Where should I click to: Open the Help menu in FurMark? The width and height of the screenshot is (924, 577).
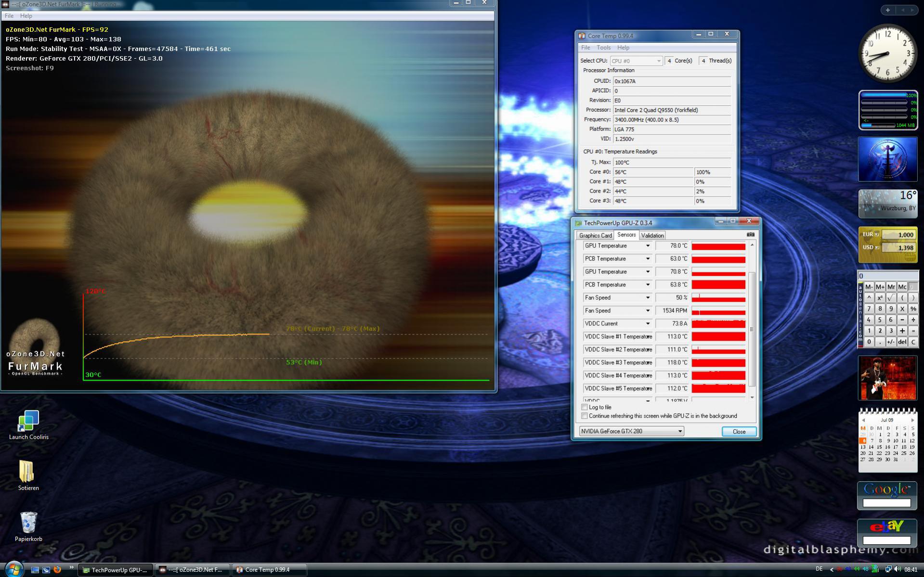click(x=26, y=16)
